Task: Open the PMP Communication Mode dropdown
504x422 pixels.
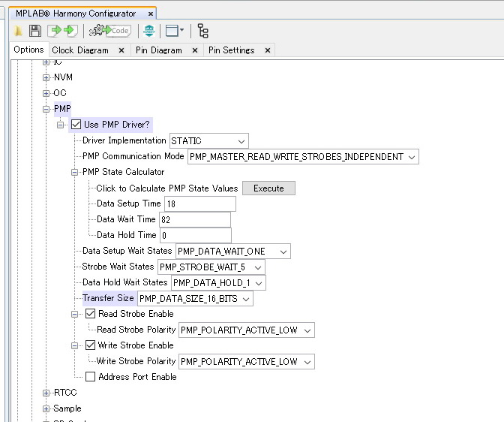Action: [303, 157]
